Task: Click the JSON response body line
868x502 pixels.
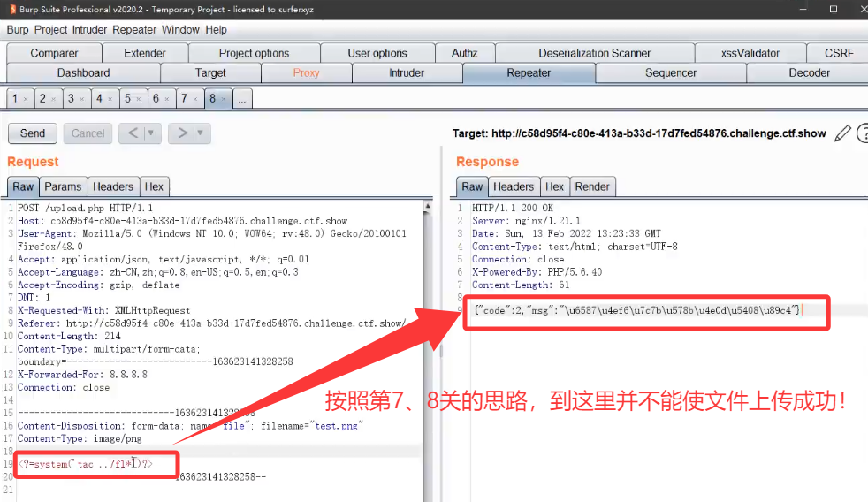Action: pos(637,310)
